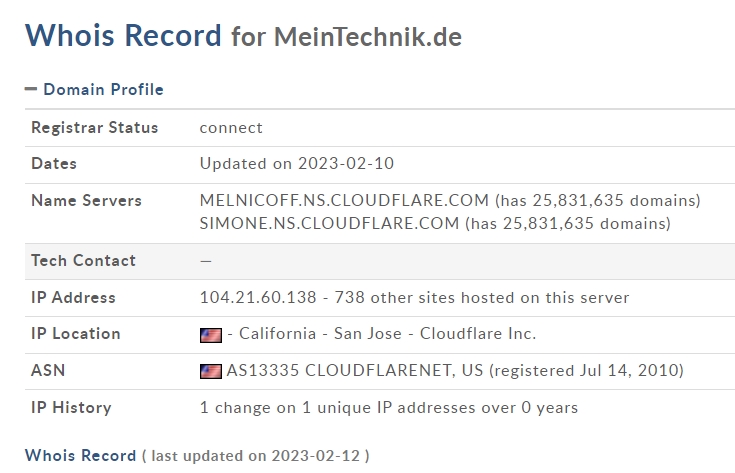This screenshot has height=473, width=735.
Task: Open MELNICOFF.NS.CLOUDFLARE.COM name server entry
Action: (344, 201)
